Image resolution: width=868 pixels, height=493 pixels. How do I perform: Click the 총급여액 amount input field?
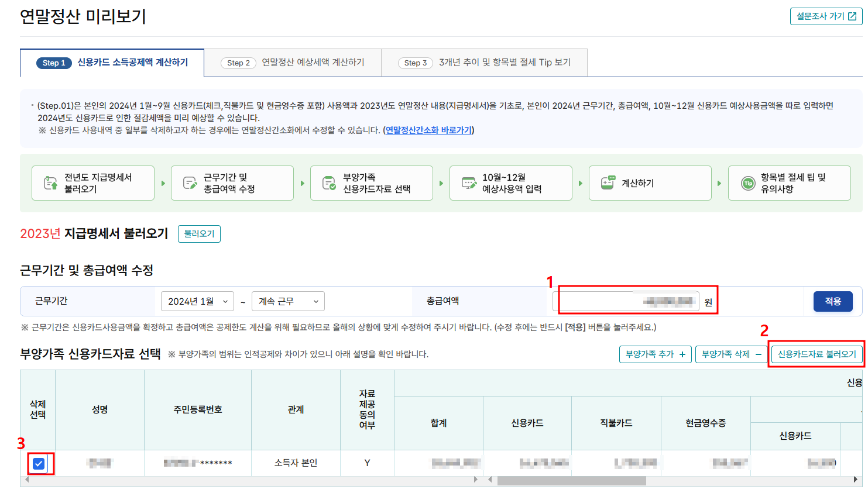[626, 301]
